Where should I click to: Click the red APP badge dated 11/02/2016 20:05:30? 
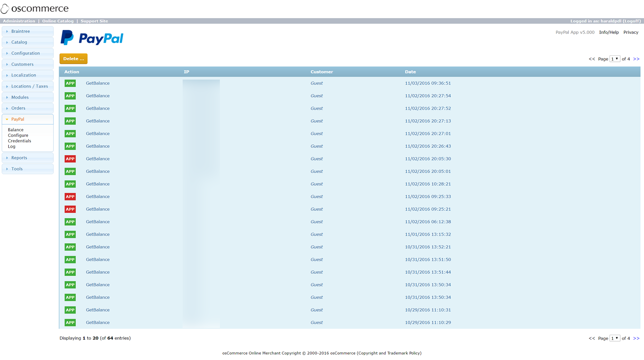70,159
